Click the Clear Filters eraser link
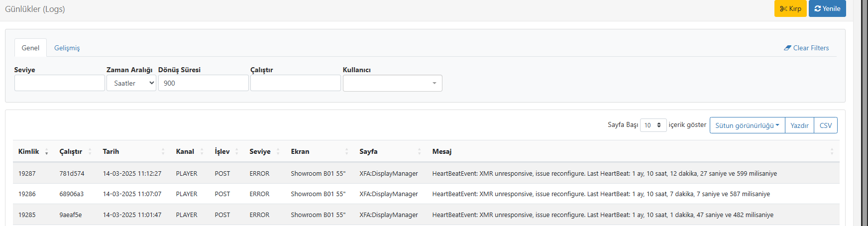Viewport: 868px width, 226px height. [x=806, y=48]
